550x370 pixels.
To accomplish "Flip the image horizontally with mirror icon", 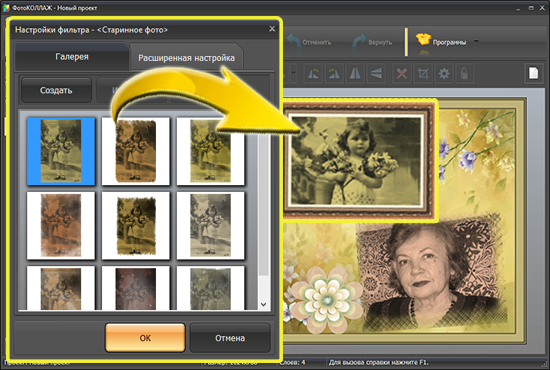I will [x=355, y=74].
